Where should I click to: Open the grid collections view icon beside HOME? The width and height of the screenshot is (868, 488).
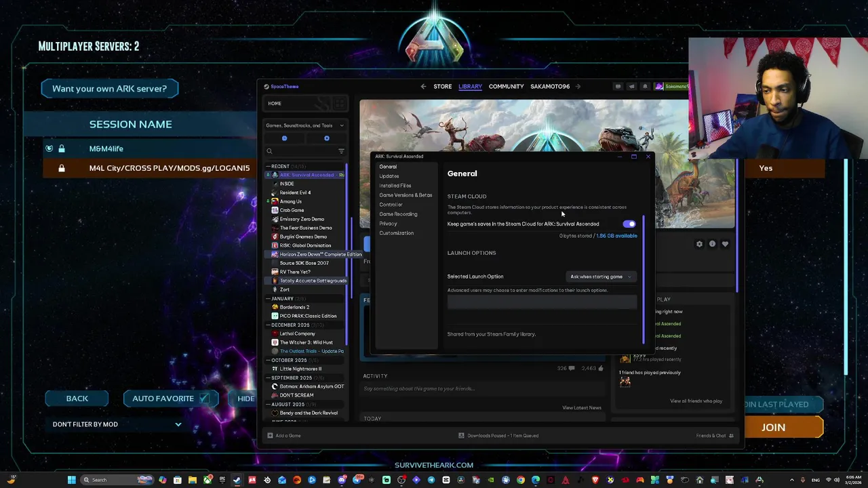pyautogui.click(x=338, y=103)
